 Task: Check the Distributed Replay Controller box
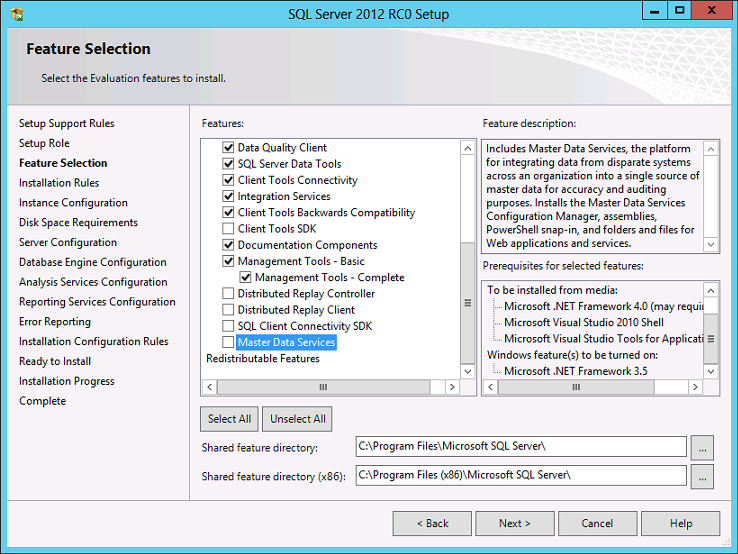pos(228,294)
